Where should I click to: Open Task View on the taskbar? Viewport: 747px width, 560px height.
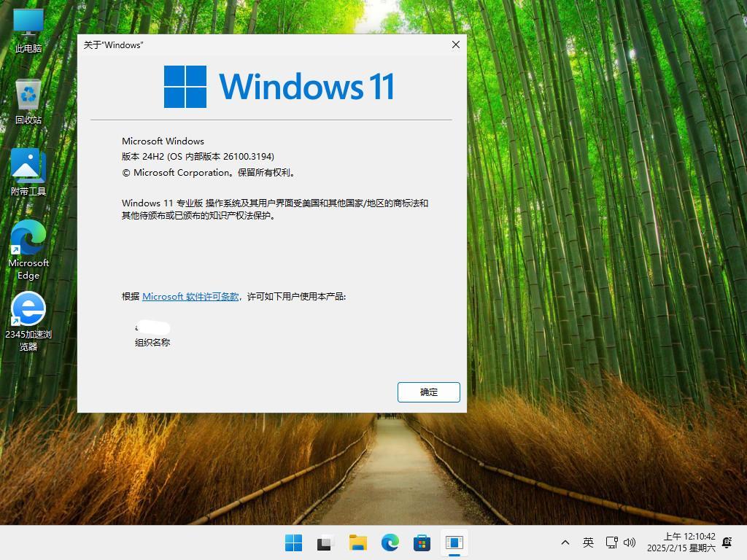click(x=325, y=542)
